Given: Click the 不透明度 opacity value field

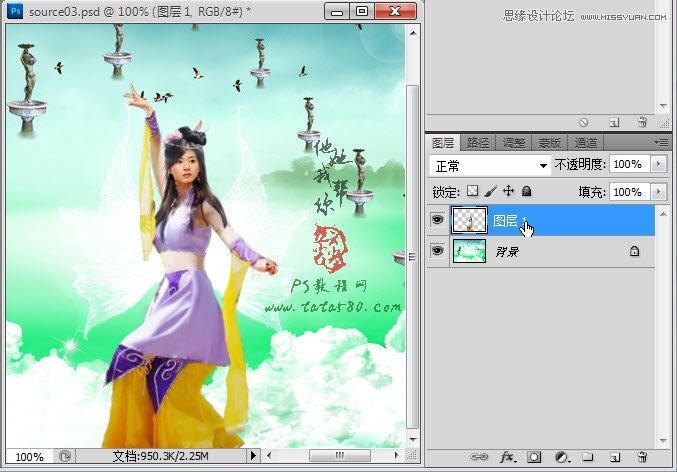Looking at the screenshot, I should (630, 164).
